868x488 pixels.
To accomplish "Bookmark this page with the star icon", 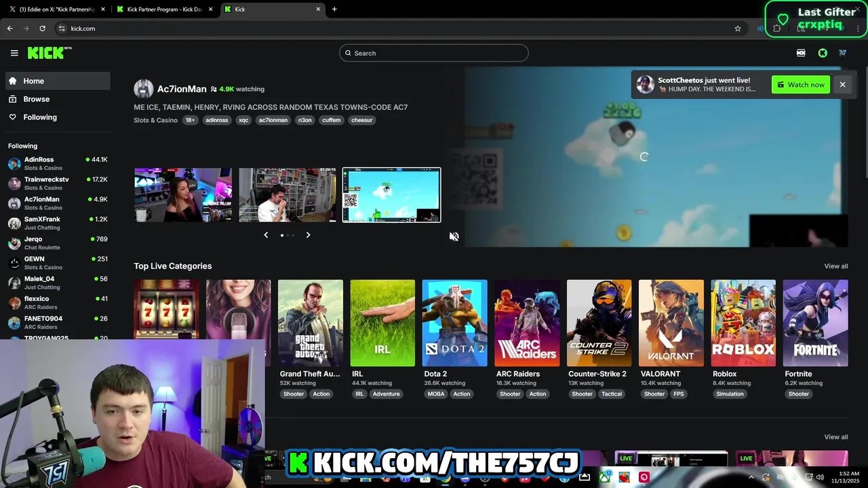I will point(738,28).
